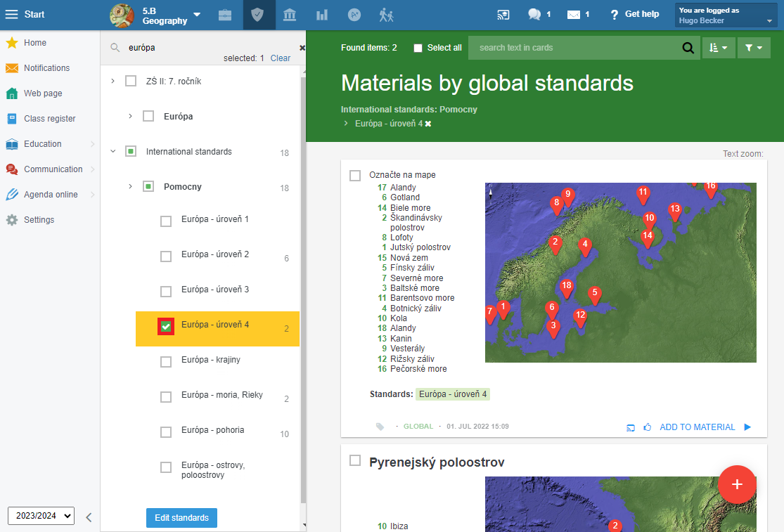Expand the Agenda online submenu
784x532 pixels.
(93, 195)
